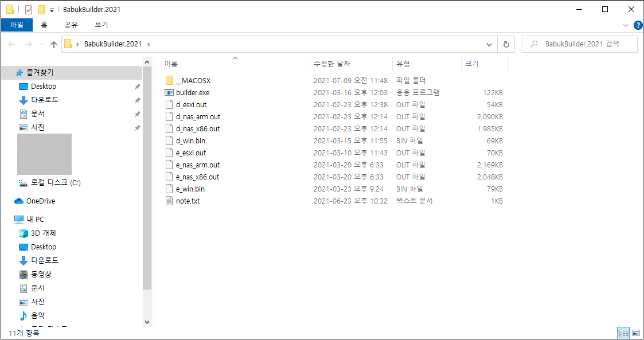Open the Help question mark icon
Viewport: 644px width, 340px height.
638,25
